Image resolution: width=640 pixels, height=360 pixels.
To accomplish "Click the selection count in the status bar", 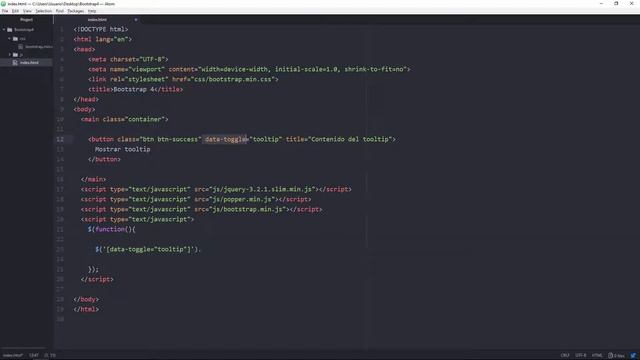I will [x=50, y=356].
